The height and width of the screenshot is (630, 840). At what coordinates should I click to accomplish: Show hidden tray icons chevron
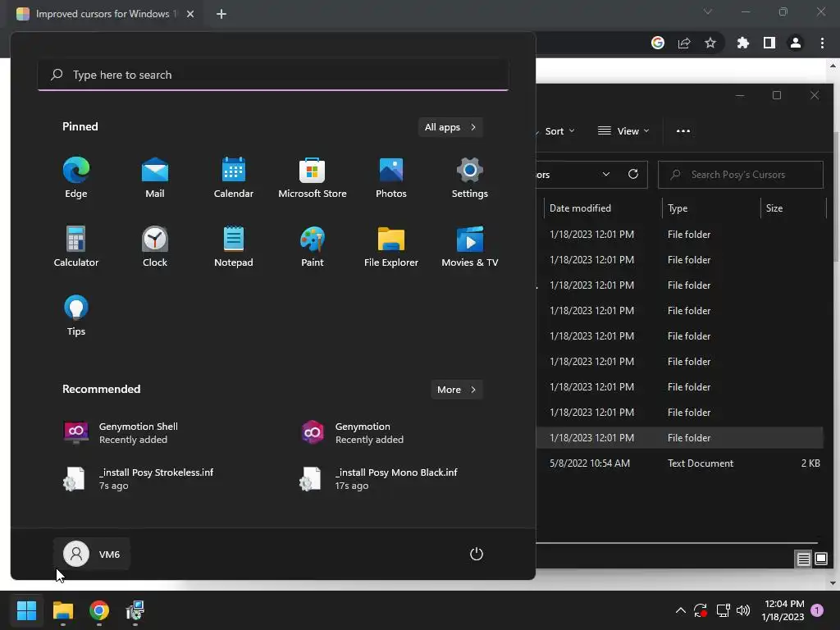pos(680,610)
